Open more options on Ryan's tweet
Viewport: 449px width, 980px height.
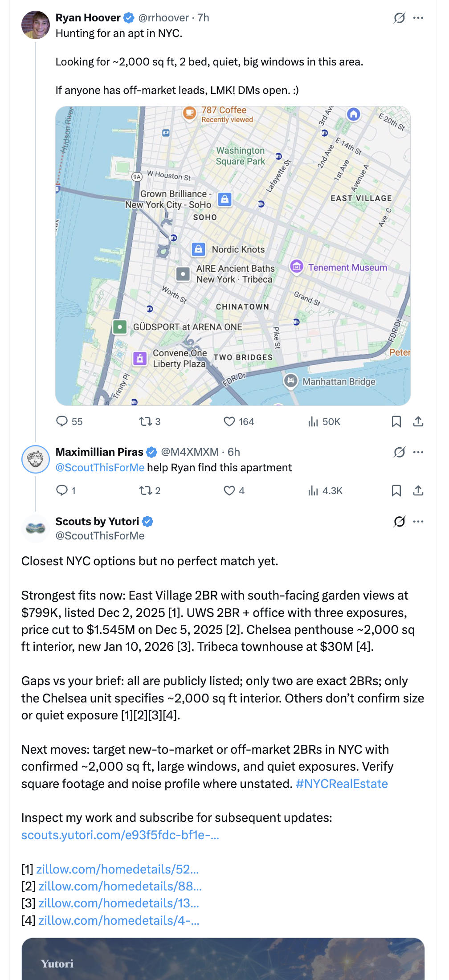click(418, 18)
